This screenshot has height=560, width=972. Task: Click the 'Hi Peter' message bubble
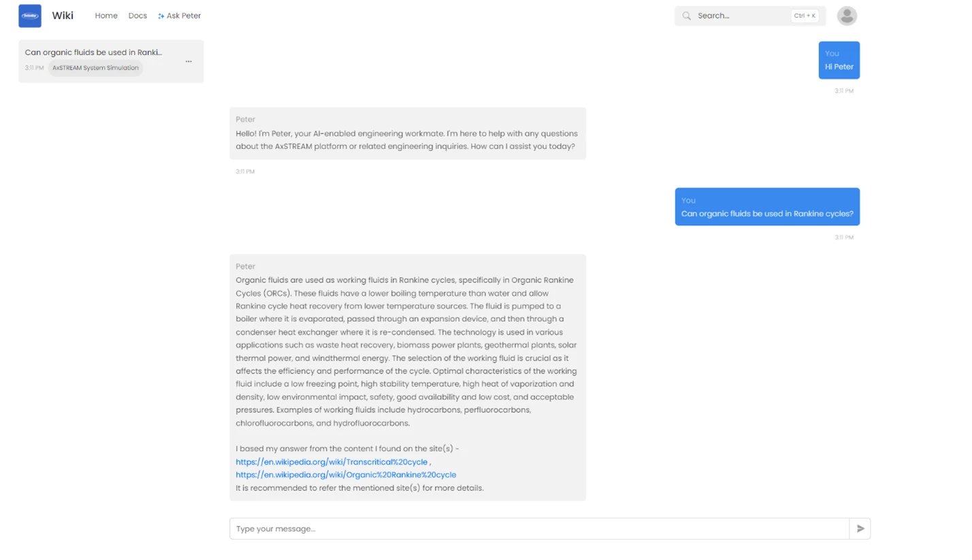pos(839,61)
